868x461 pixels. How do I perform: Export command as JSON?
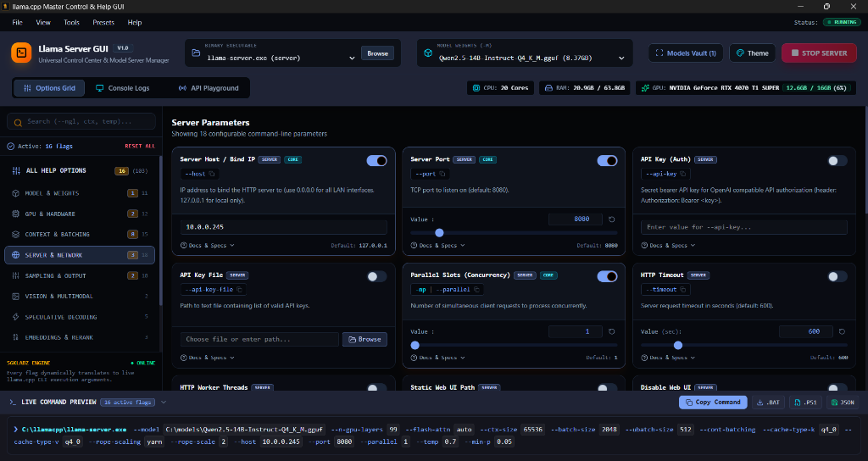pos(843,403)
